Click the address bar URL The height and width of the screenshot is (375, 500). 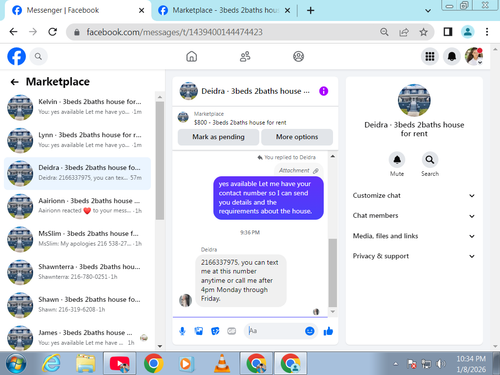pyautogui.click(x=175, y=32)
